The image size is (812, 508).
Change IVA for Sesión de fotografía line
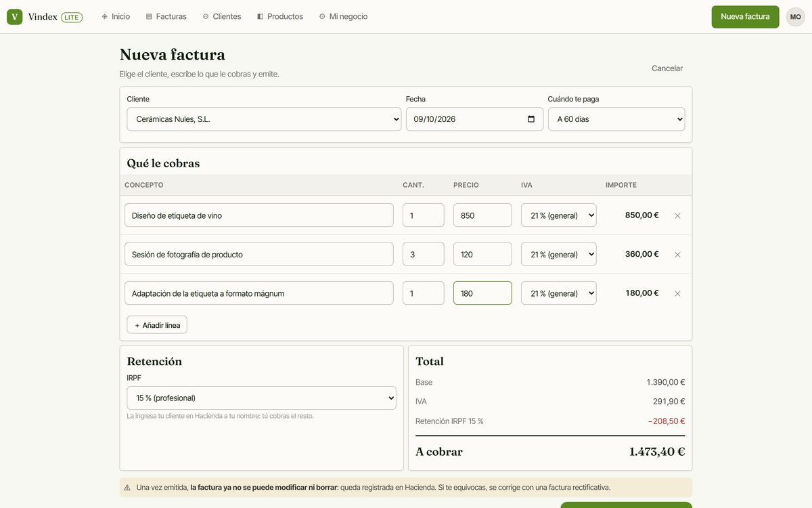click(559, 255)
